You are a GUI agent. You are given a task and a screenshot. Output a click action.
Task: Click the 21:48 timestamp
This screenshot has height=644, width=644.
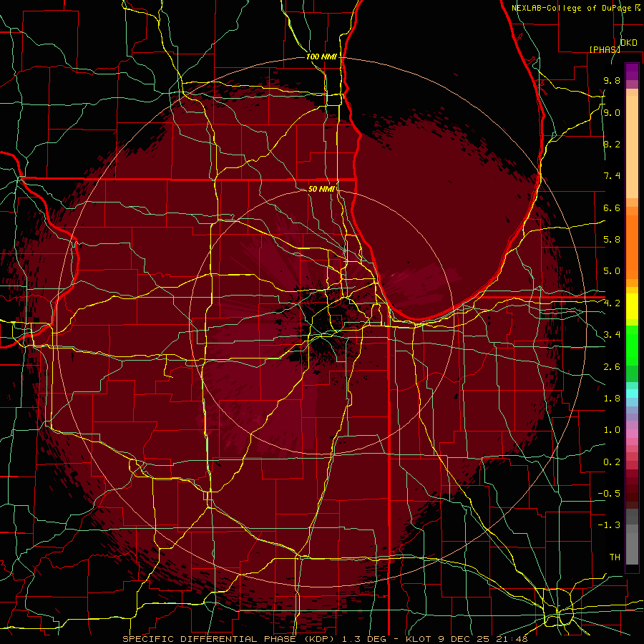(513, 639)
